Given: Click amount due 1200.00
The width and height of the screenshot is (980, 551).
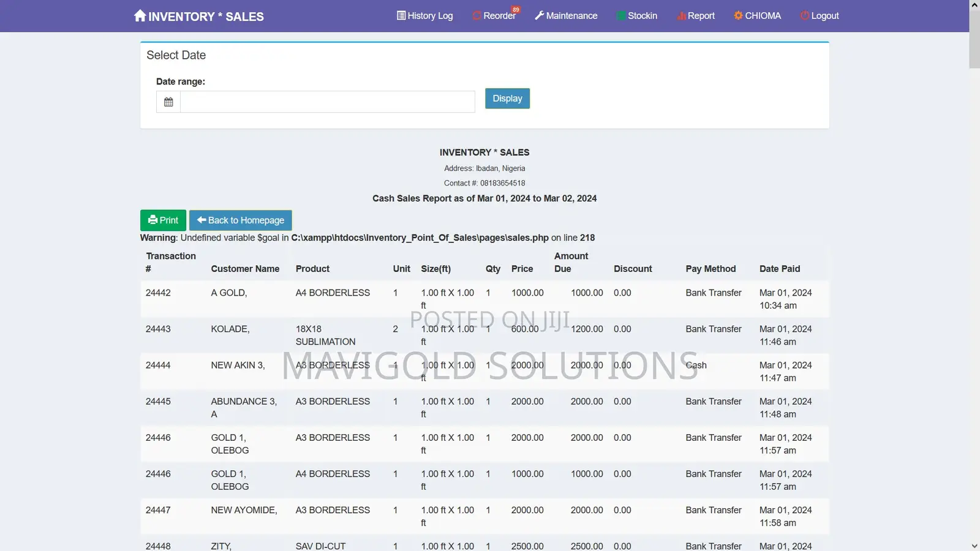Looking at the screenshot, I should [587, 329].
